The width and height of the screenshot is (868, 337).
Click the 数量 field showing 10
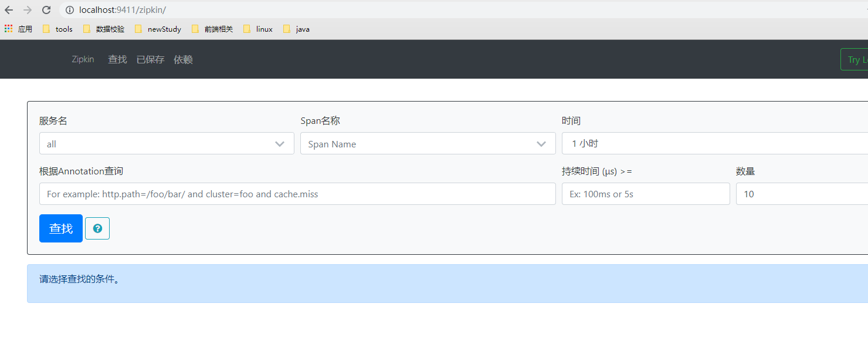click(802, 194)
